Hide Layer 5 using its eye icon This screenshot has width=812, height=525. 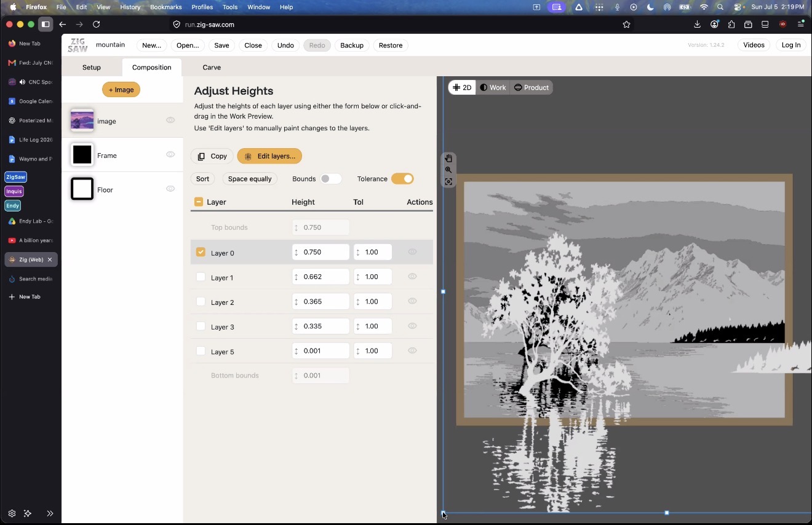click(412, 350)
